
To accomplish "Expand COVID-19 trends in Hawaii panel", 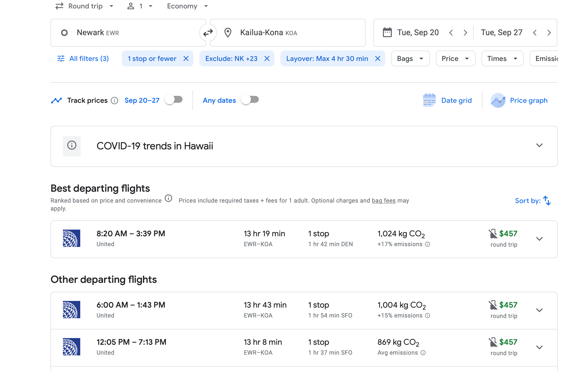I will [x=539, y=145].
